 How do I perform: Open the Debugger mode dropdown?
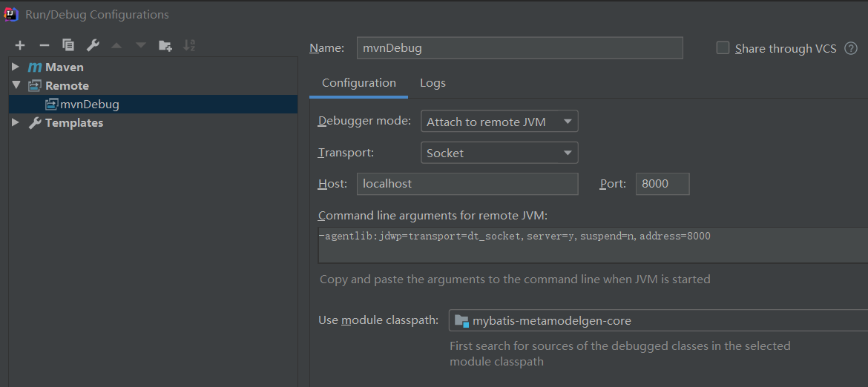click(499, 122)
